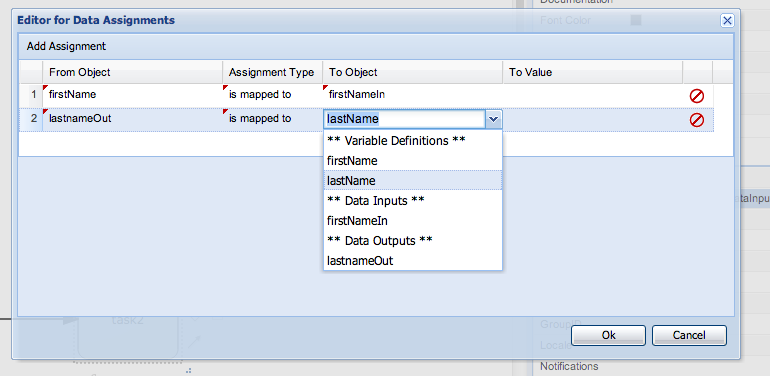This screenshot has width=770, height=376.
Task: Select the Notifications property in the background panel
Action: click(x=569, y=366)
